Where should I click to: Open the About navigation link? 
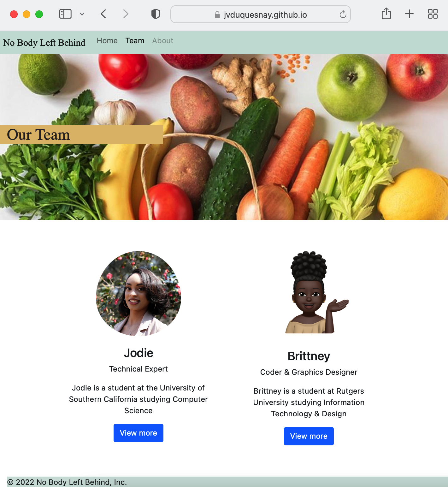coord(163,41)
